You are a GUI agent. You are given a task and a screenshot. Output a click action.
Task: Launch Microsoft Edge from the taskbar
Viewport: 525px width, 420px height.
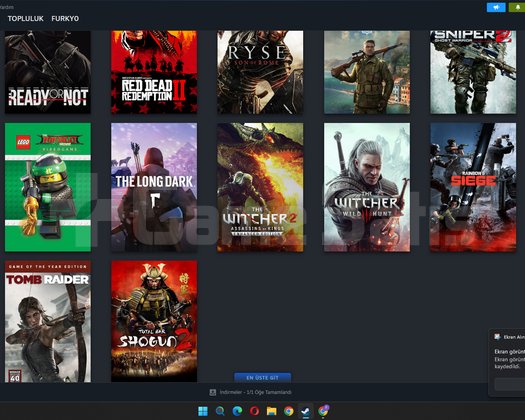(x=237, y=411)
